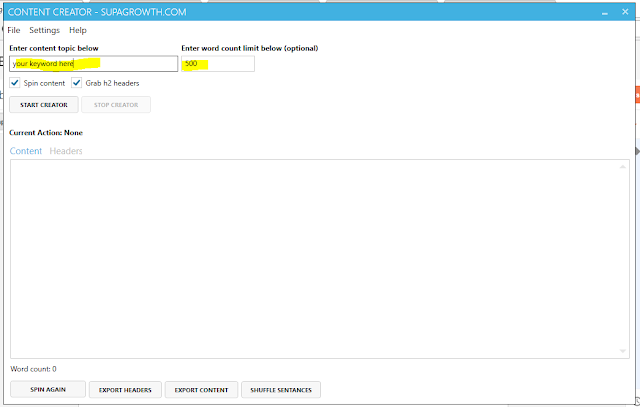
Task: Click the START CREATOR button
Action: click(44, 105)
